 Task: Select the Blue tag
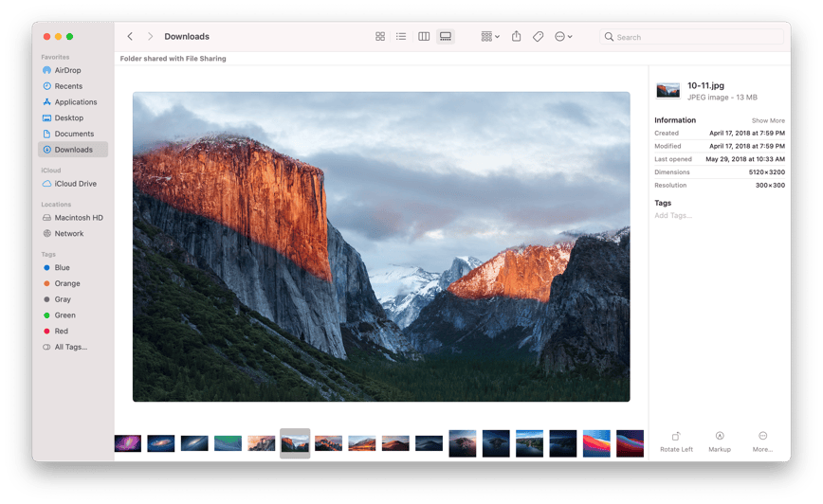[x=73, y=267]
